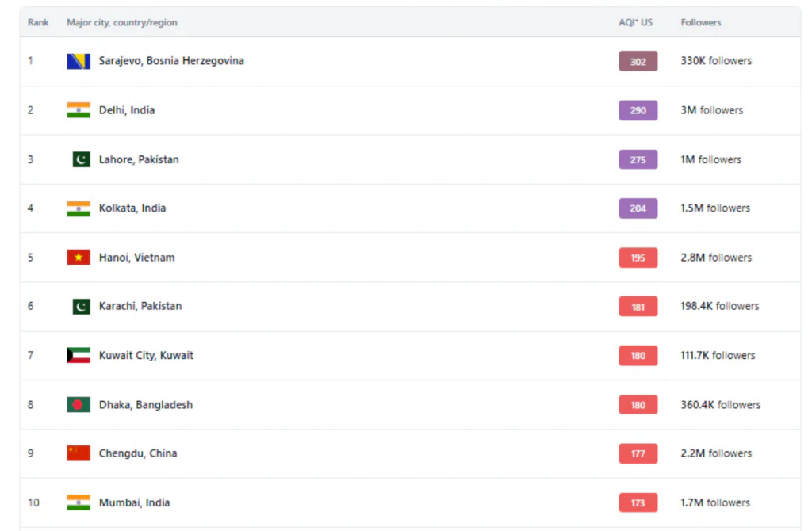Screen dimensions: 812x531
Task: Click the China flag beside Chengdu
Action: point(79,453)
